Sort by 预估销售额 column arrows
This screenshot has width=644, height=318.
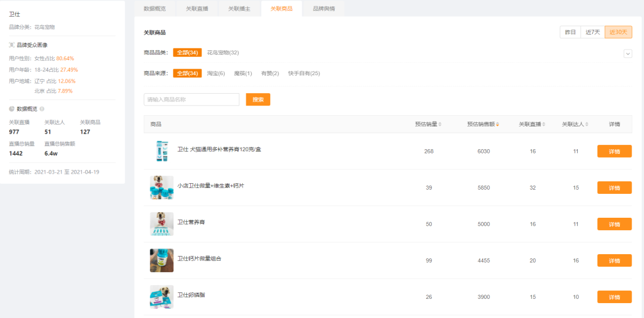tap(497, 125)
